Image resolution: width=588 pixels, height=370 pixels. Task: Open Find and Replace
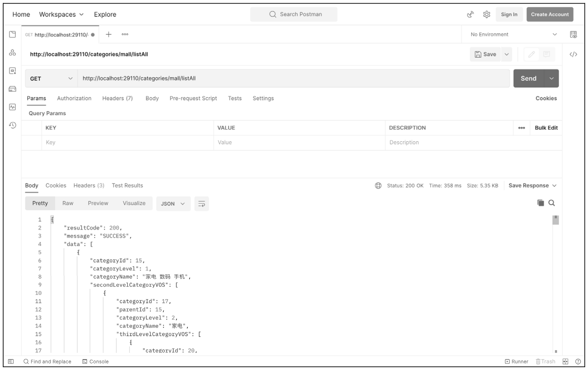click(47, 362)
